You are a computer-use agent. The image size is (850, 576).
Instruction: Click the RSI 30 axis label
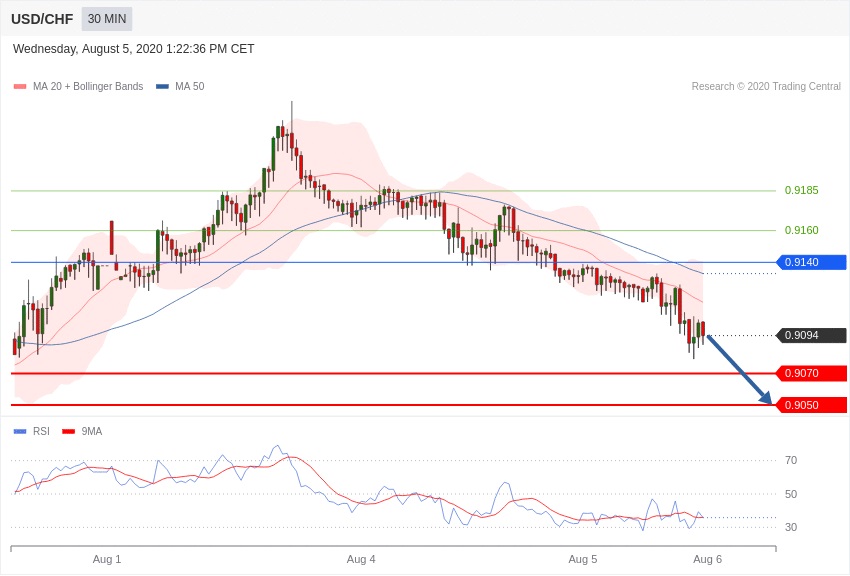[791, 527]
